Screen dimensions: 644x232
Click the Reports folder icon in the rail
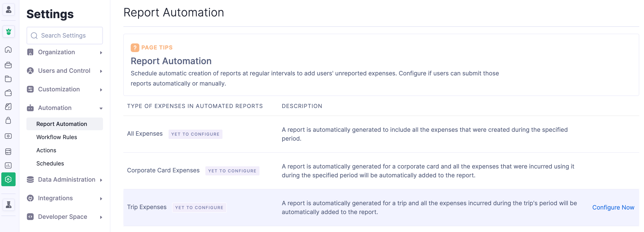[x=8, y=79]
